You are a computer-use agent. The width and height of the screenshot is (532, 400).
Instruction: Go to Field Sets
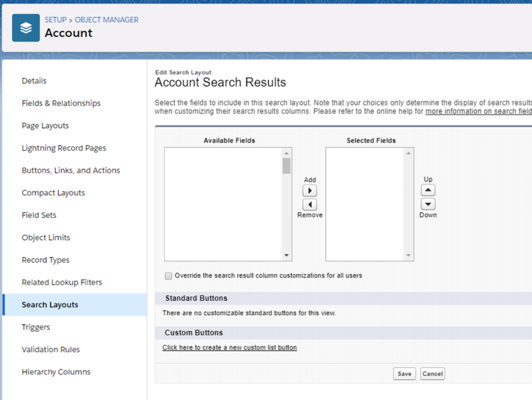point(39,215)
